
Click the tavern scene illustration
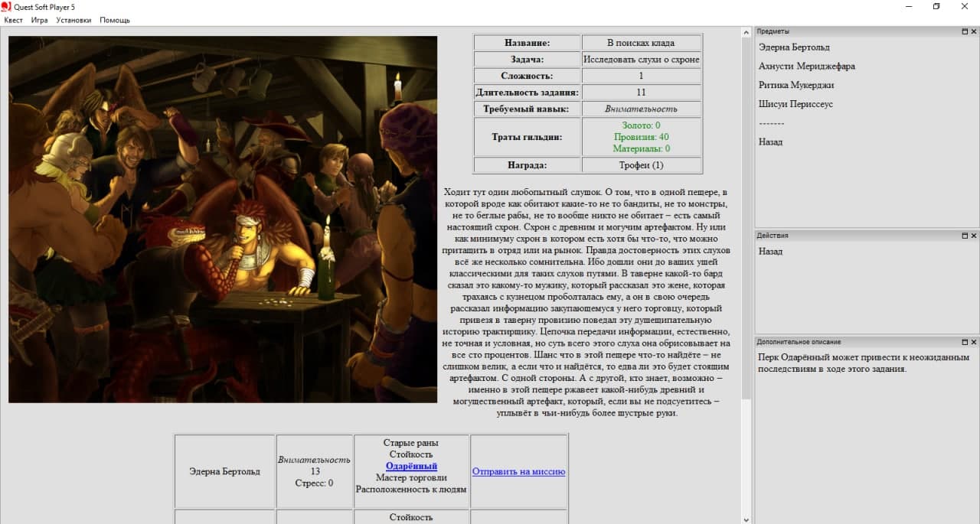(x=223, y=220)
